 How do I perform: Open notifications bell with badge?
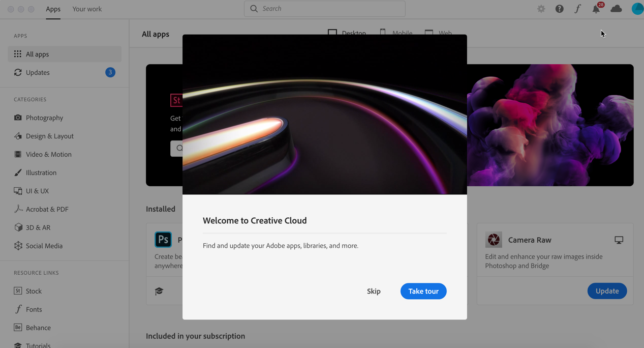[596, 9]
